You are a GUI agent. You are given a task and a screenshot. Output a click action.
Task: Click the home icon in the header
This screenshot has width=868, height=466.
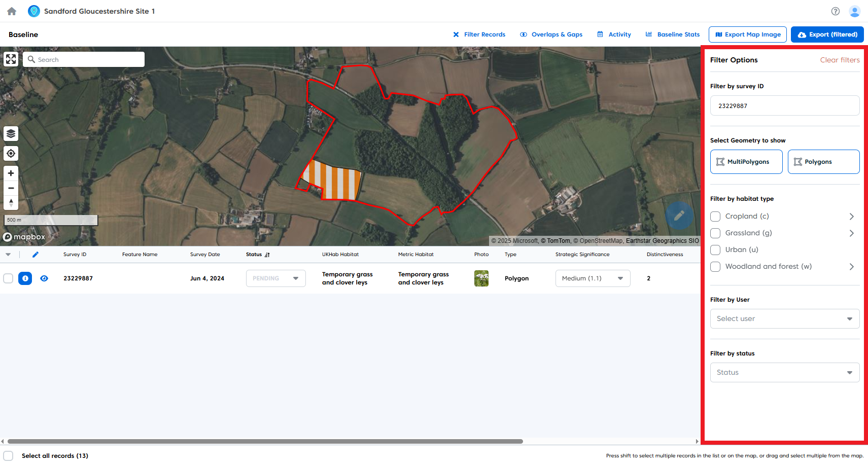point(11,11)
